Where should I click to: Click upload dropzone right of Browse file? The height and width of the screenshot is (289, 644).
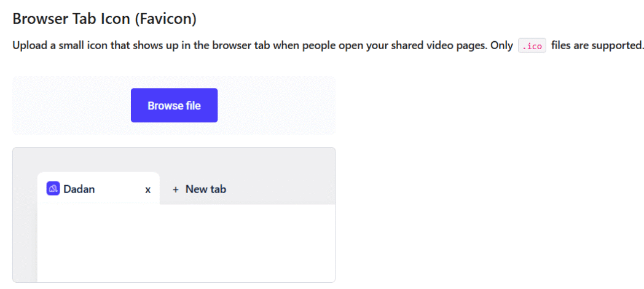point(277,105)
